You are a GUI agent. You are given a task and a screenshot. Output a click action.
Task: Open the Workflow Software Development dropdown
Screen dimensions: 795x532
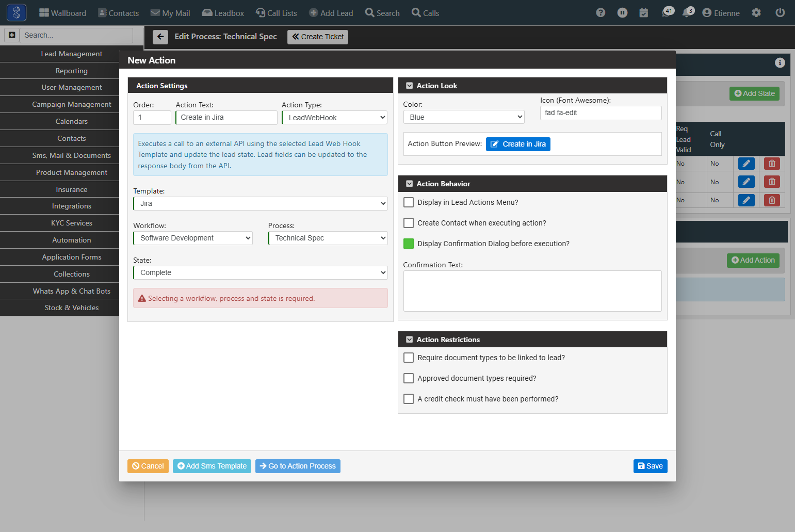pos(193,238)
